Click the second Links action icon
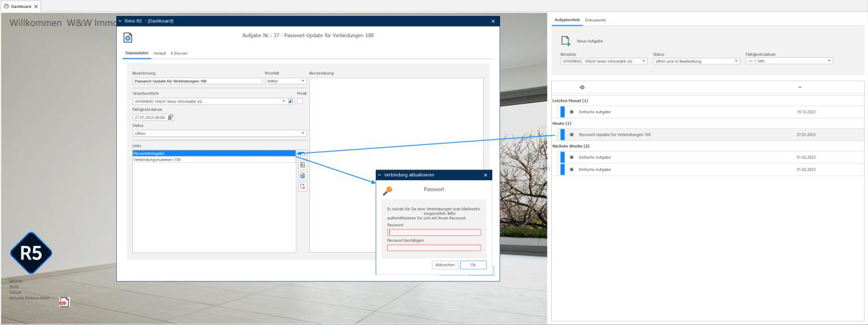The height and width of the screenshot is (325, 868). point(302,164)
